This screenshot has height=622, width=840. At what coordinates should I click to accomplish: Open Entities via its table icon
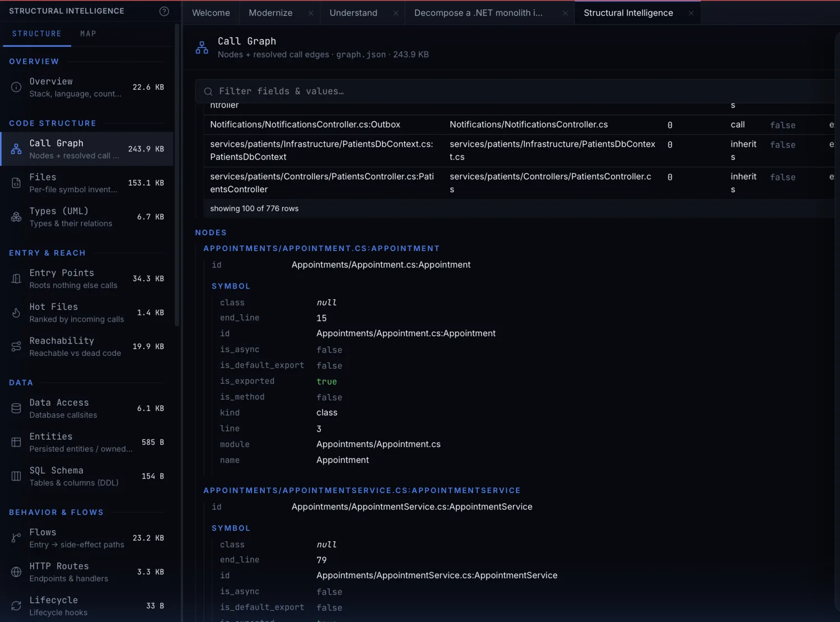[16, 442]
